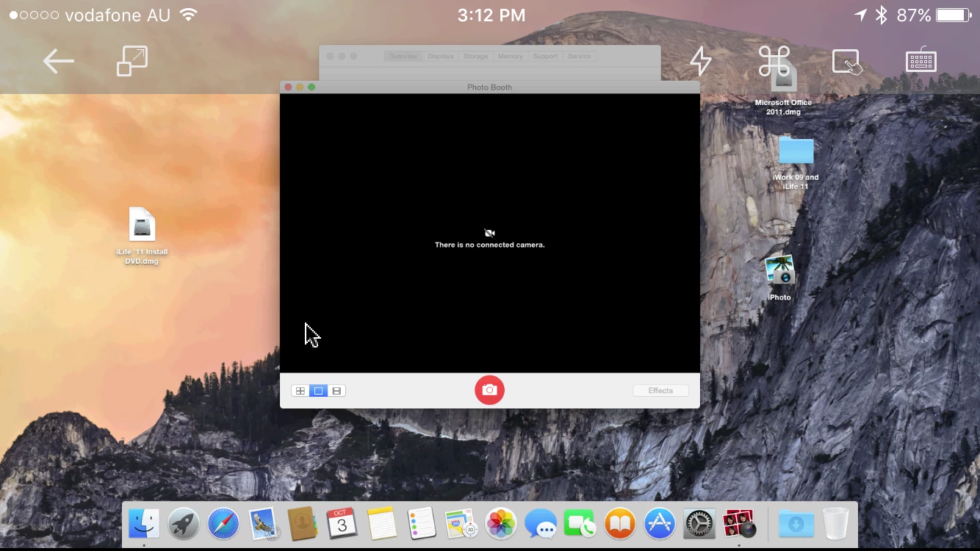Select four-up photo mode in Photo Booth
980x551 pixels.
300,391
